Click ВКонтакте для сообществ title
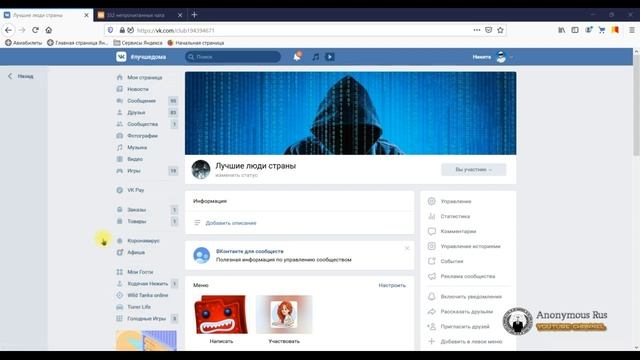The width and height of the screenshot is (640, 360). pyautogui.click(x=250, y=251)
